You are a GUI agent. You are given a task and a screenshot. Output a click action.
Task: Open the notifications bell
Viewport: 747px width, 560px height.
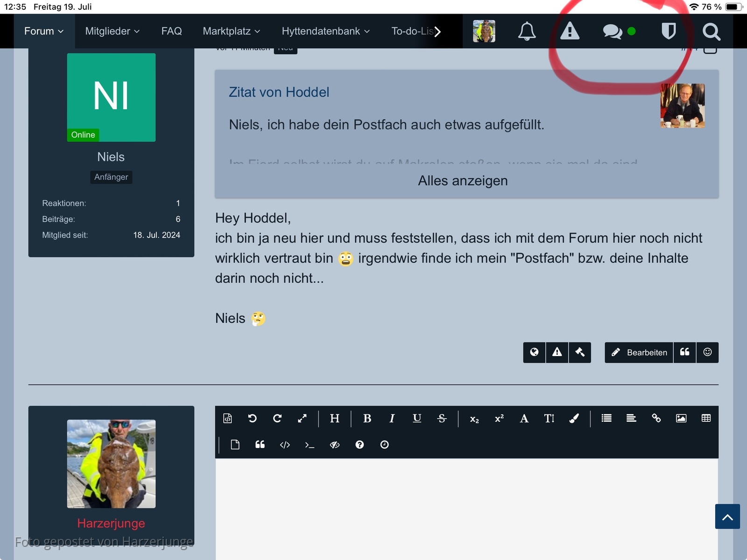tap(527, 31)
